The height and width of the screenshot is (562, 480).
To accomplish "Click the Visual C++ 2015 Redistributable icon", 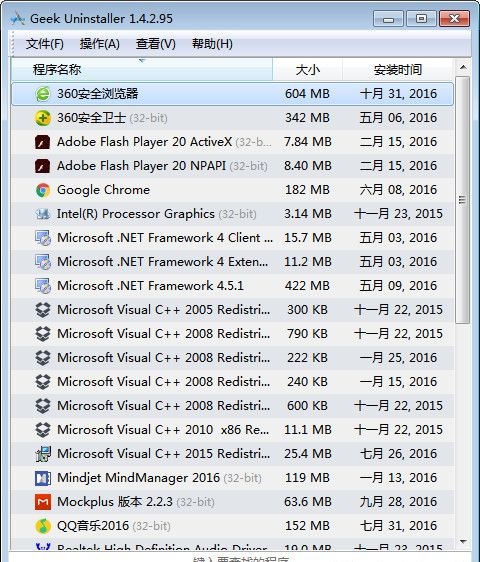I will (43, 454).
